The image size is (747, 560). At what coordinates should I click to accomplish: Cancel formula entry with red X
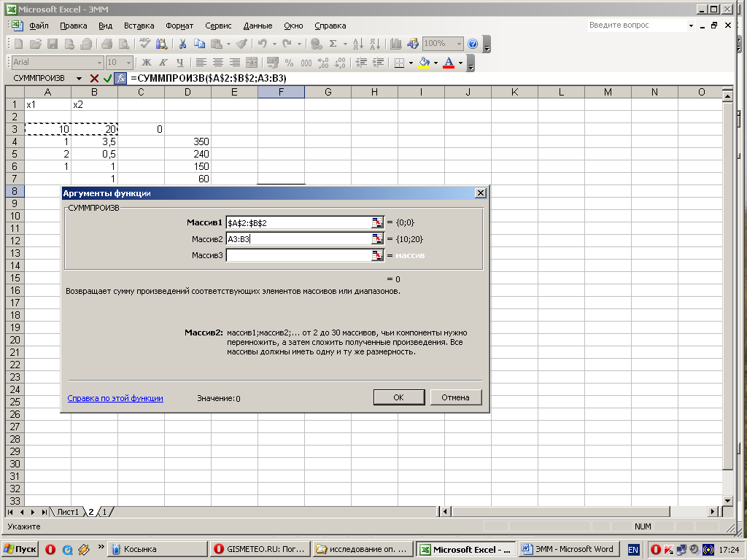coord(94,78)
